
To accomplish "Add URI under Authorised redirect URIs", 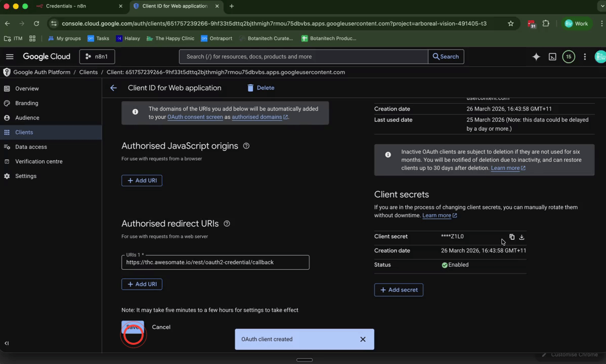I will click(142, 284).
